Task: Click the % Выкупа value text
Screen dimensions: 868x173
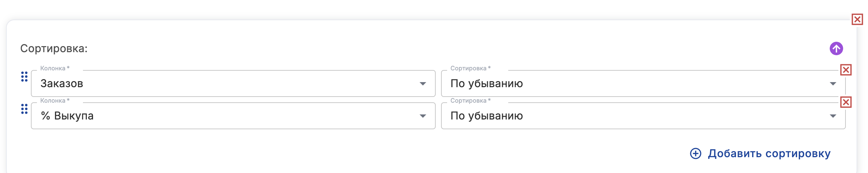Action: [67, 116]
